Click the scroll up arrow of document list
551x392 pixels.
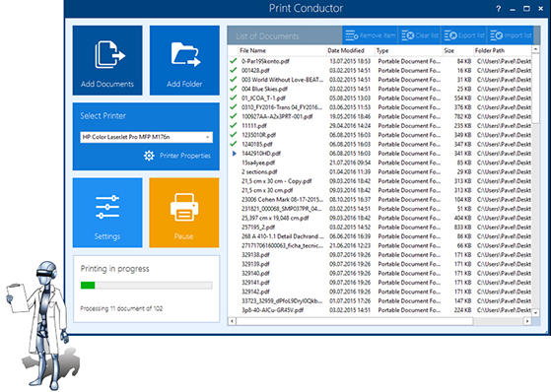point(535,49)
